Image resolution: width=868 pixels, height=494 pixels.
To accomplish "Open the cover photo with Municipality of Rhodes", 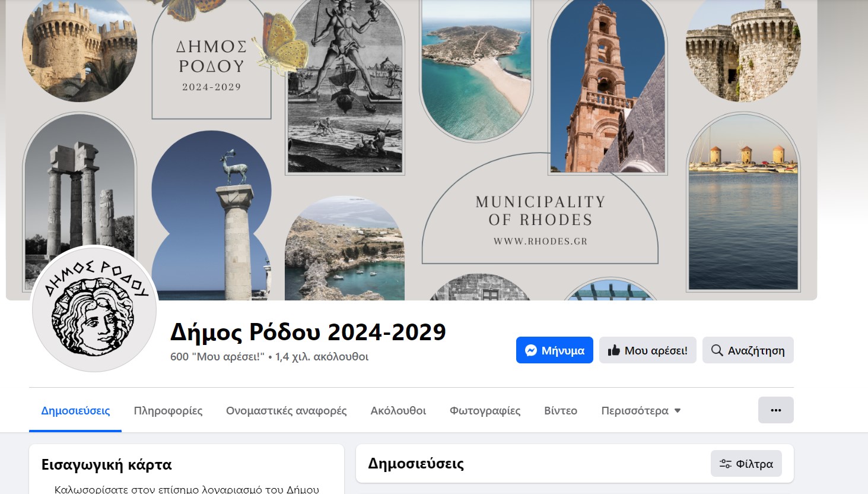I will click(412, 148).
